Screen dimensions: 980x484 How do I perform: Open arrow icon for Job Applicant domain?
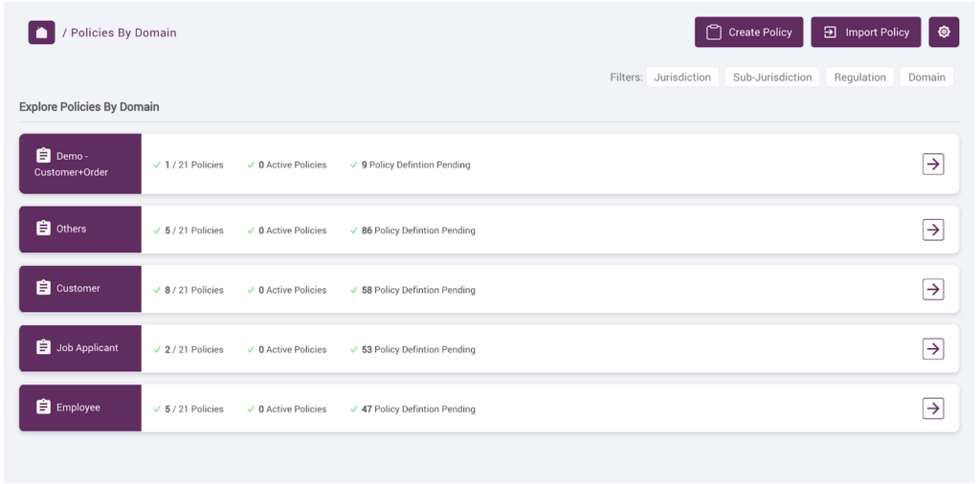932,348
